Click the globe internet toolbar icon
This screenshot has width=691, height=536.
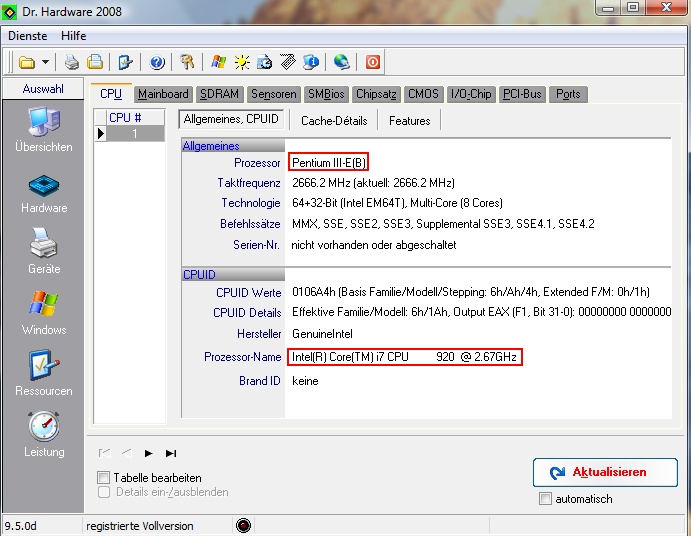342,62
